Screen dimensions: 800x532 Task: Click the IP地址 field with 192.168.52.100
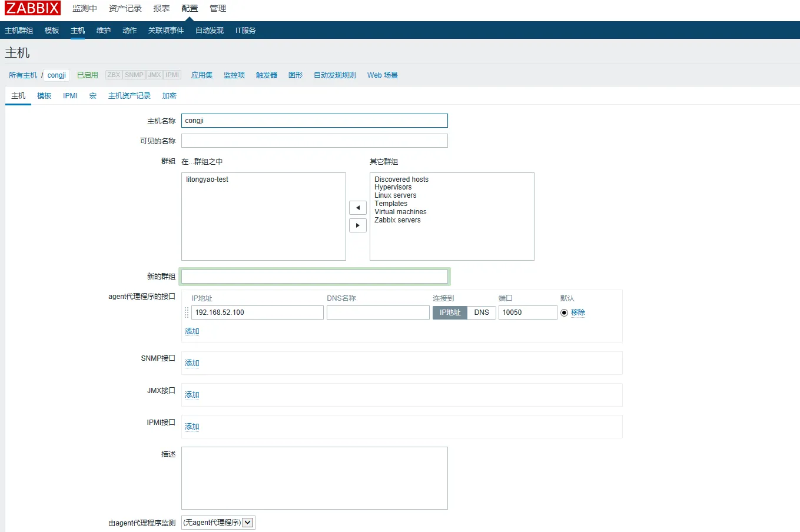pyautogui.click(x=257, y=312)
